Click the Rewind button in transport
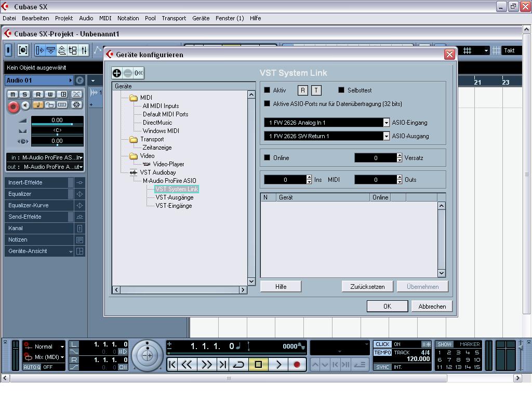Viewport: 532px width, 399px height. [x=187, y=365]
